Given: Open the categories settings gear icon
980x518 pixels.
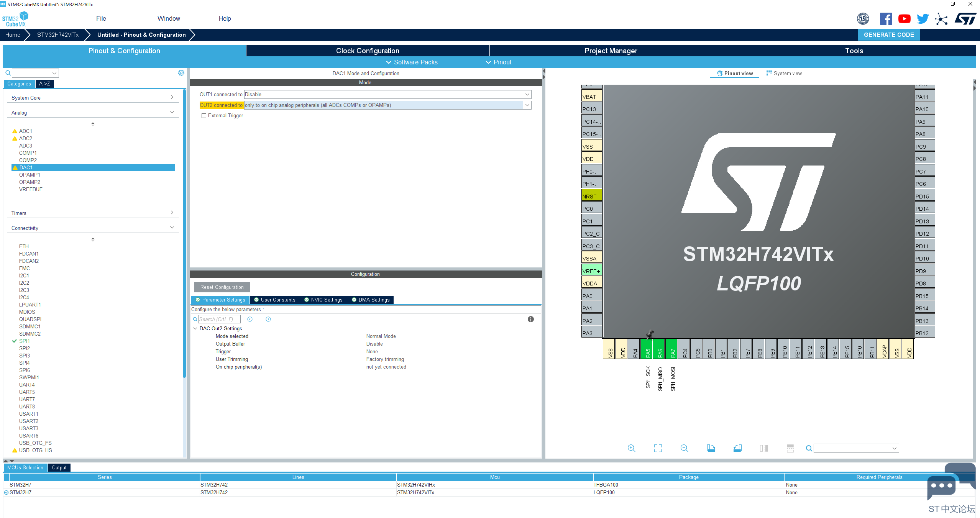Looking at the screenshot, I should 181,73.
